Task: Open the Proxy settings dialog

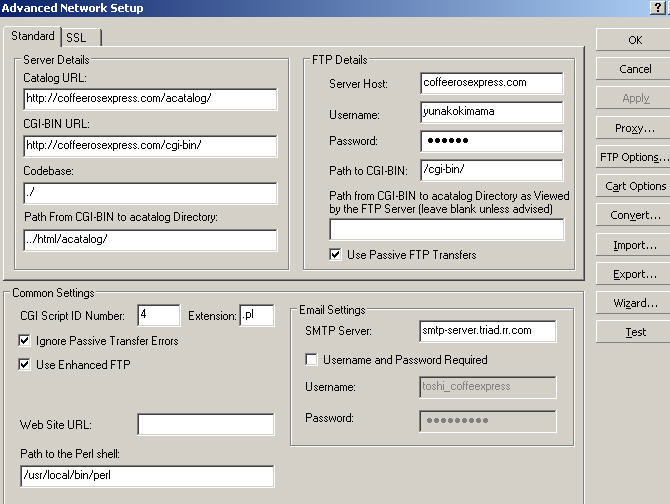Action: coord(635,128)
